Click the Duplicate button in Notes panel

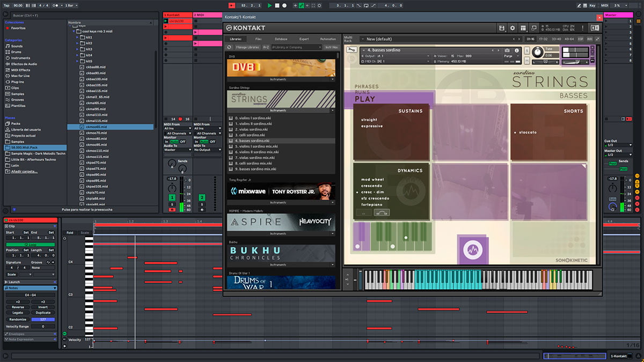coord(43,313)
